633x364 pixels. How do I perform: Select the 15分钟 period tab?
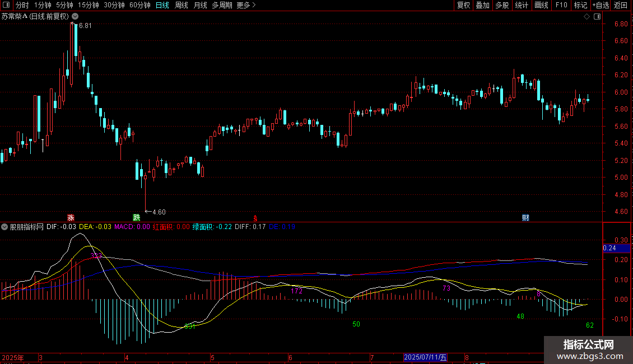pos(89,5)
